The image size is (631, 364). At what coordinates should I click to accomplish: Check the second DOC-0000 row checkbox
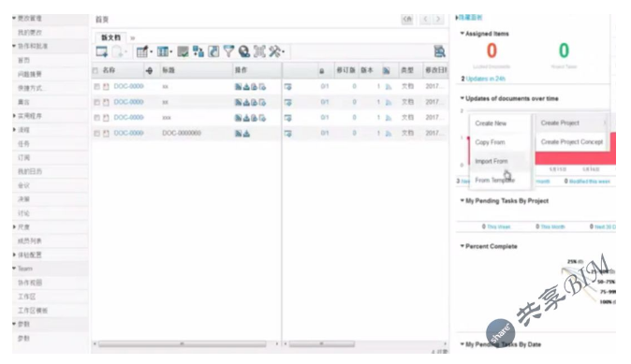(96, 102)
